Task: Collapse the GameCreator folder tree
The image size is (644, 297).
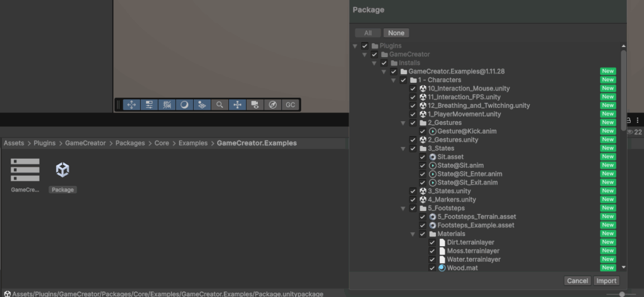Action: (x=364, y=55)
